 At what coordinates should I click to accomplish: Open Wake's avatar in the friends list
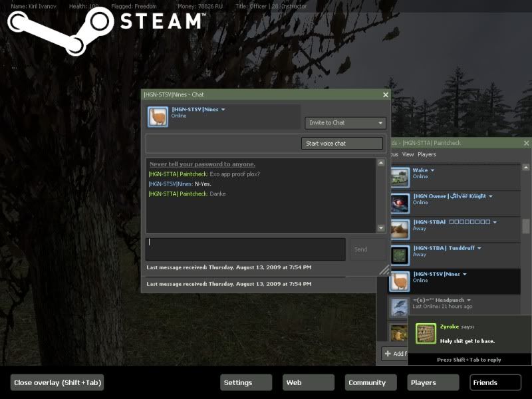point(400,178)
